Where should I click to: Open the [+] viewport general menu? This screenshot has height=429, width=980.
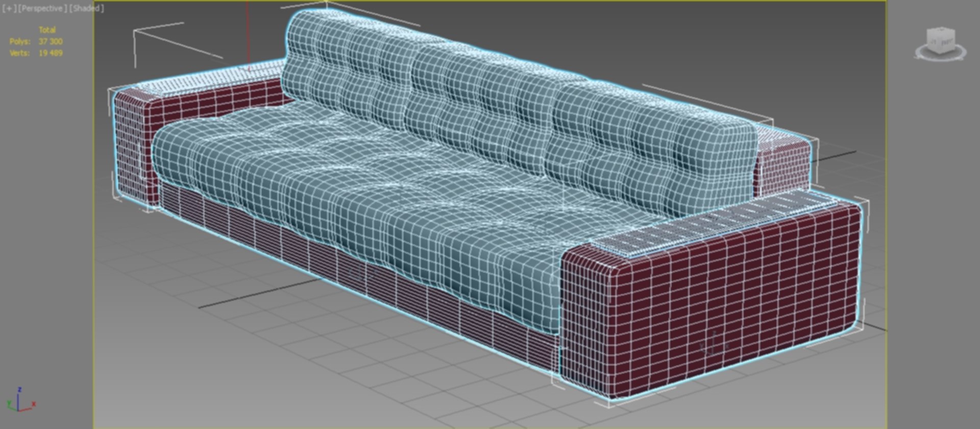pyautogui.click(x=9, y=9)
